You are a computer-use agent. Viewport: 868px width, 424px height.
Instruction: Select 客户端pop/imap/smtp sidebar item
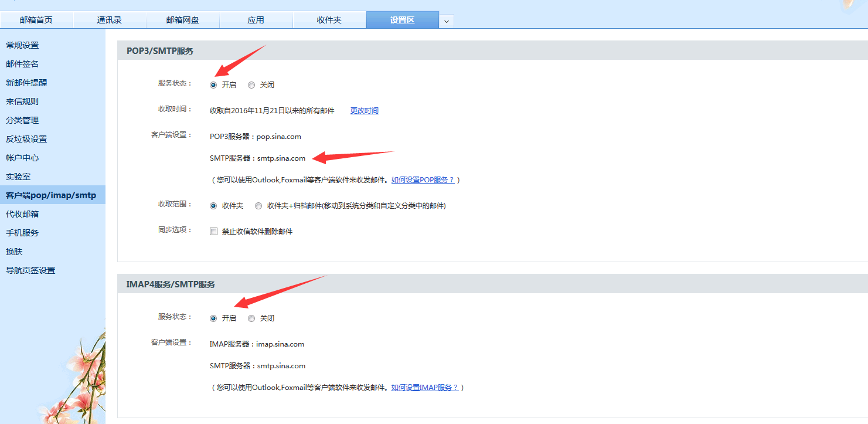(53, 195)
